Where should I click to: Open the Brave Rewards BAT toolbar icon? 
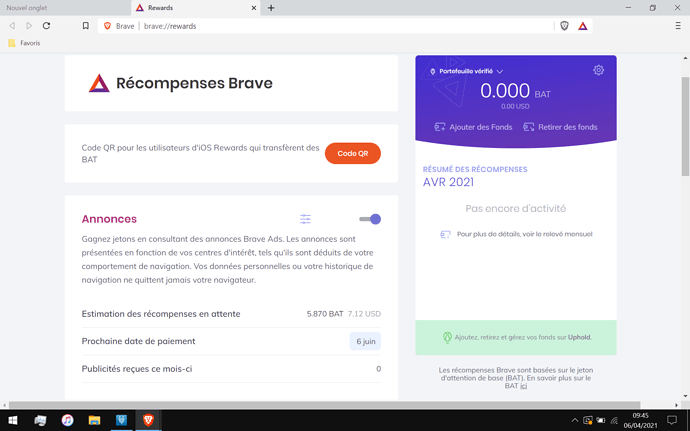(583, 26)
